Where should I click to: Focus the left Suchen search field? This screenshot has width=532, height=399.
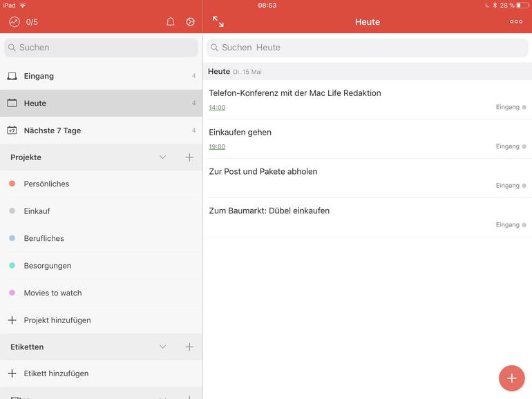click(101, 48)
